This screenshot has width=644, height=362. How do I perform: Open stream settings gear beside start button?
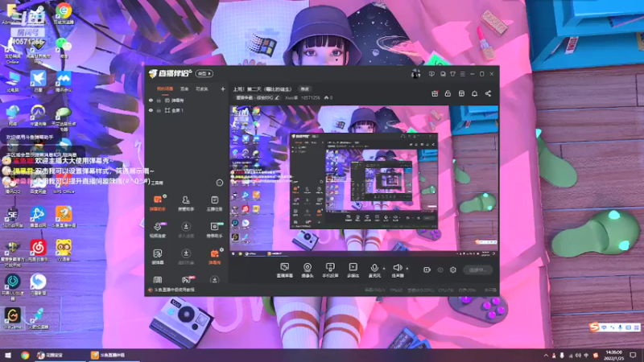(453, 270)
